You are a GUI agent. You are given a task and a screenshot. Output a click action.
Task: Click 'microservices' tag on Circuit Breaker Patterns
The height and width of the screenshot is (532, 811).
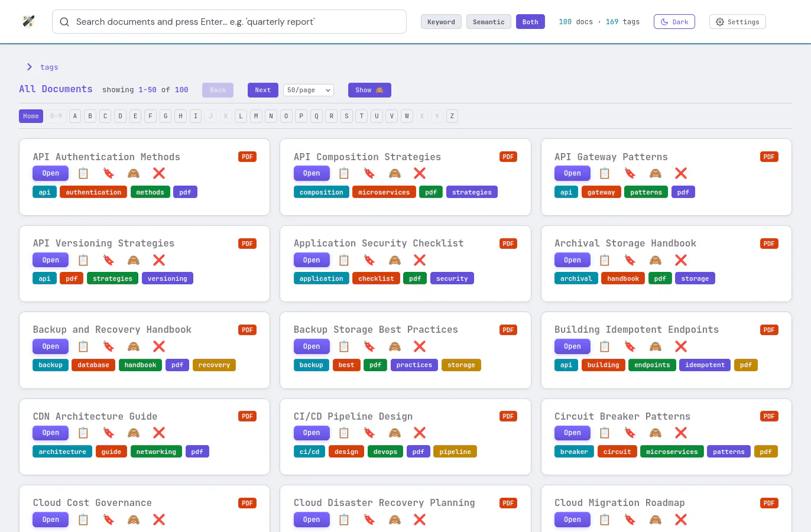(672, 452)
